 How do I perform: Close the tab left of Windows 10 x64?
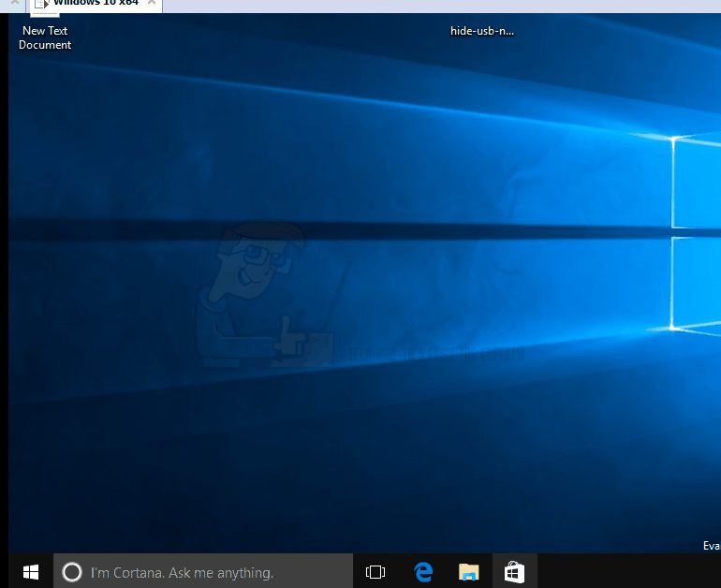coord(14,4)
